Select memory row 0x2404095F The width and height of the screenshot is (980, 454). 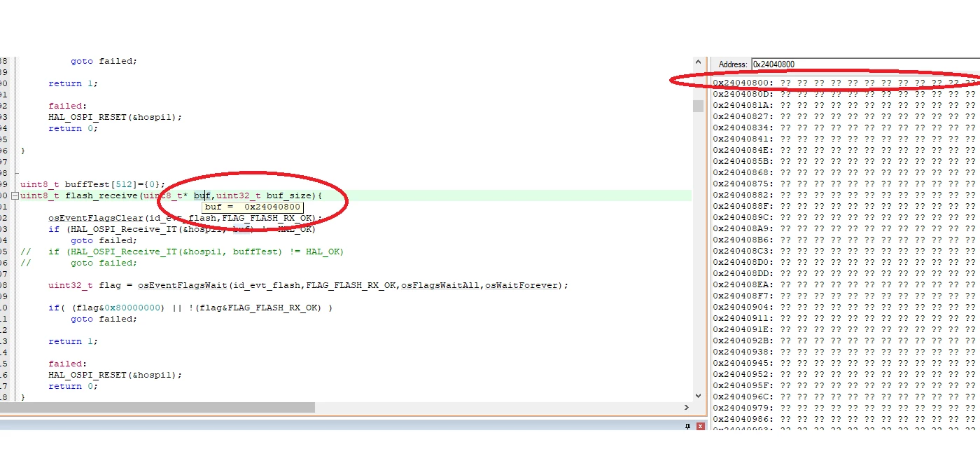click(x=845, y=385)
